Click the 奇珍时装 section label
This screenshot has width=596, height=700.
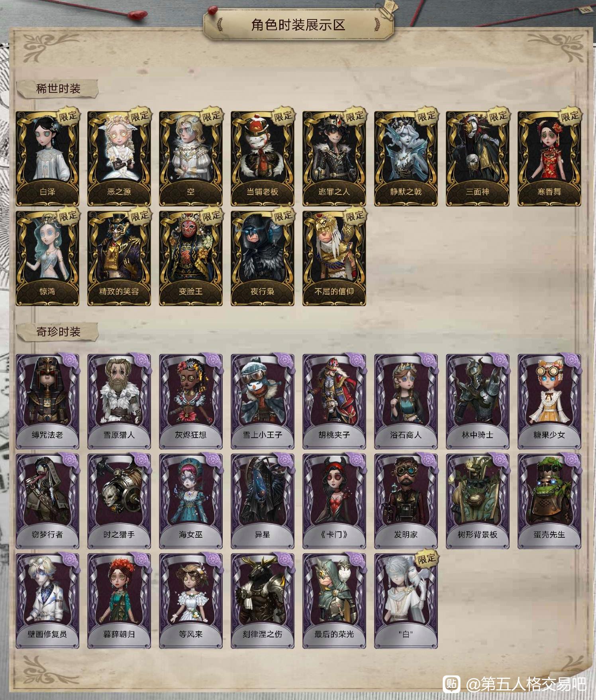58,332
